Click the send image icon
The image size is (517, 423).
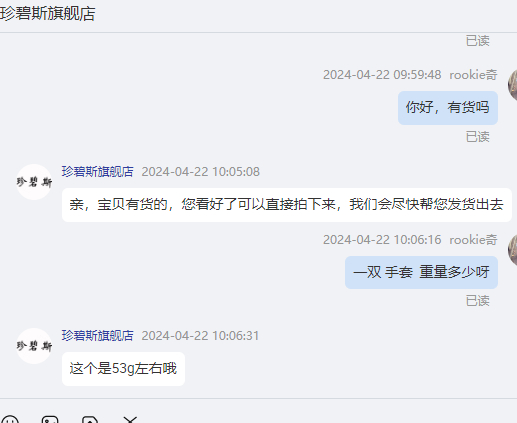pos(50,419)
